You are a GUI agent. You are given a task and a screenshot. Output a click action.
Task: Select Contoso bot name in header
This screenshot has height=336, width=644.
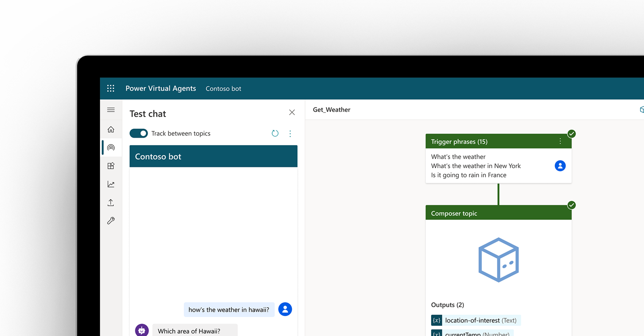click(x=223, y=89)
